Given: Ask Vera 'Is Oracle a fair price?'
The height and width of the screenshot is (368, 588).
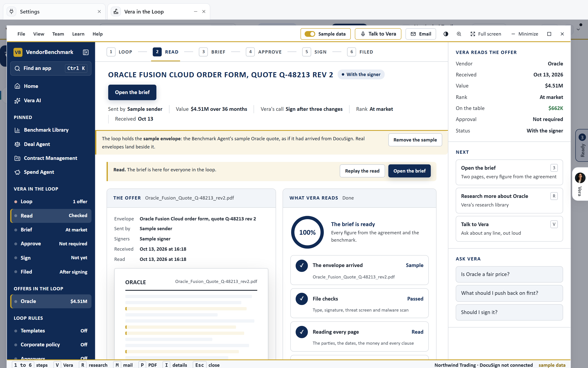Looking at the screenshot, I should pos(509,274).
